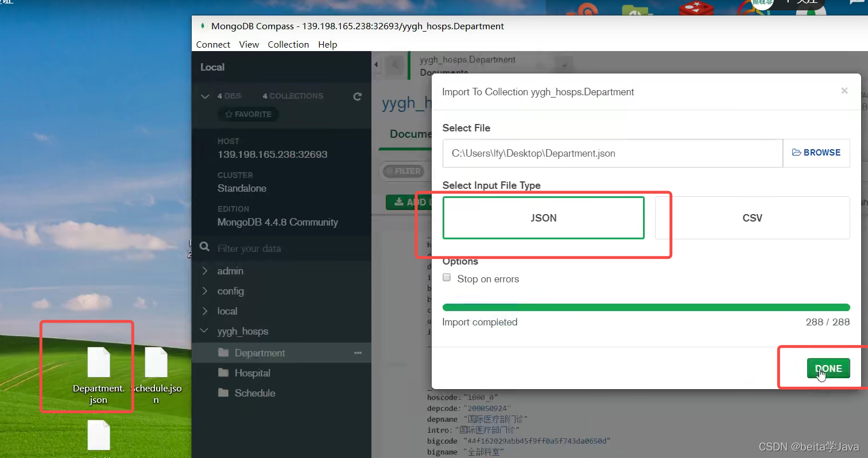The width and height of the screenshot is (868, 458).
Task: Open Department collection options (three dots)
Action: (358, 353)
